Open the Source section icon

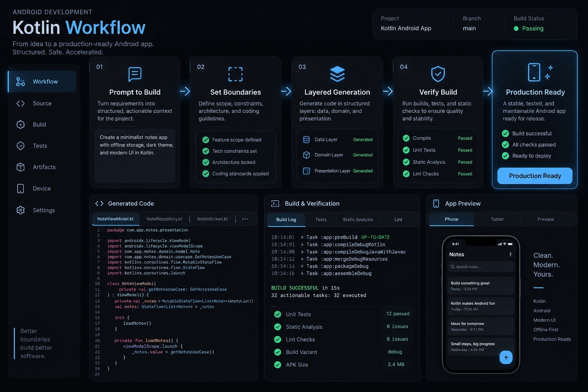pyautogui.click(x=21, y=103)
